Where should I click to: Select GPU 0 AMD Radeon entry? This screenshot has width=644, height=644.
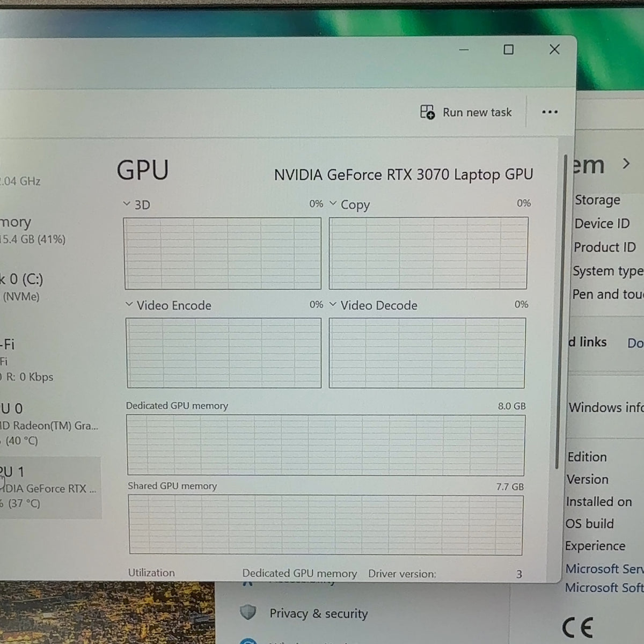pyautogui.click(x=49, y=425)
